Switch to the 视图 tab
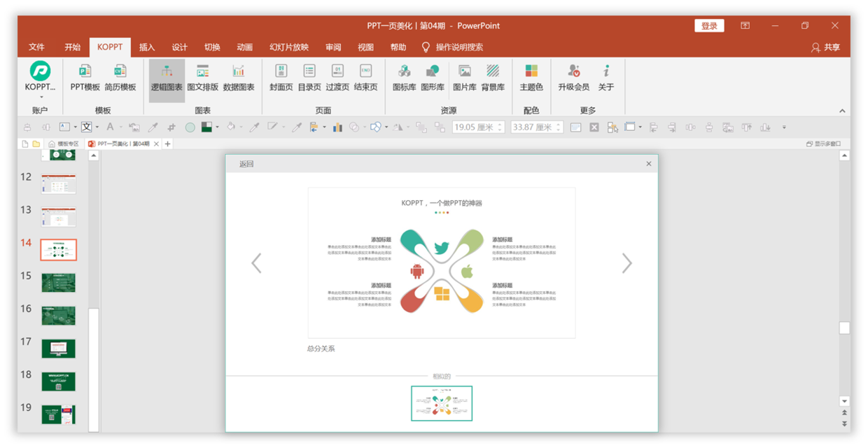This screenshot has height=448, width=868. tap(365, 47)
